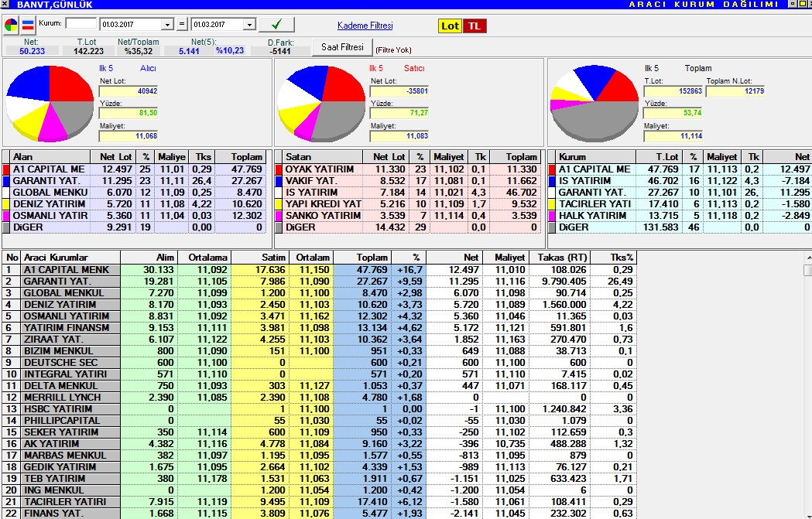
Task: Click the Toplam N.Lot value 12179
Action: click(735, 91)
